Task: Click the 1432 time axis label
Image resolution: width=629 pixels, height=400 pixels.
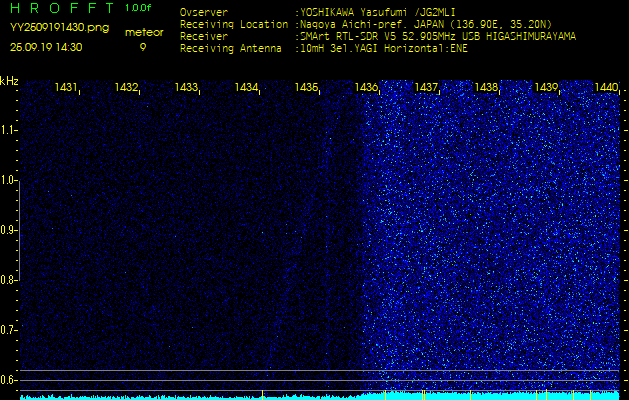Action: (126, 87)
